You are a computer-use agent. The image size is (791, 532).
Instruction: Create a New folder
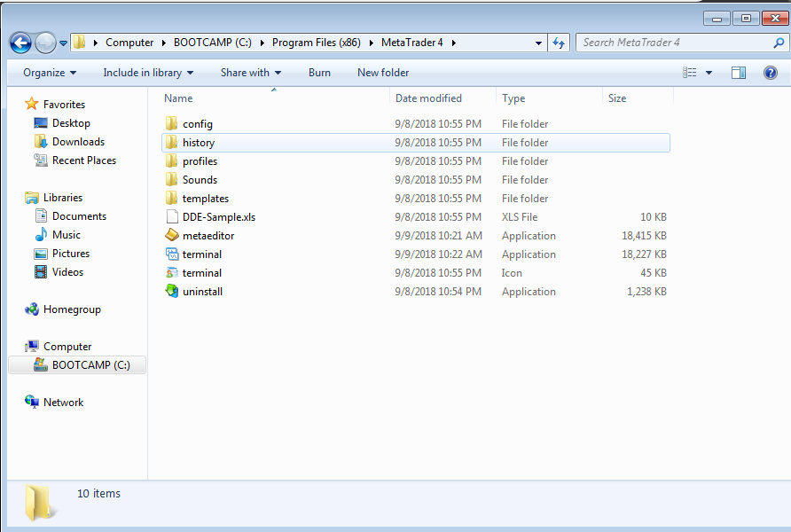[383, 73]
